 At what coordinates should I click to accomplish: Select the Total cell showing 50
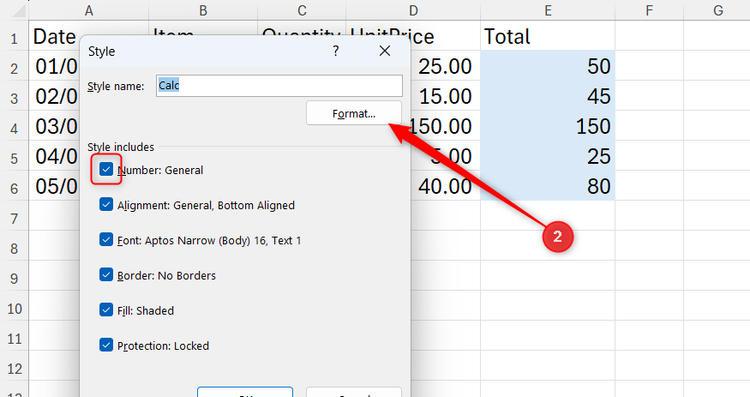click(x=548, y=66)
